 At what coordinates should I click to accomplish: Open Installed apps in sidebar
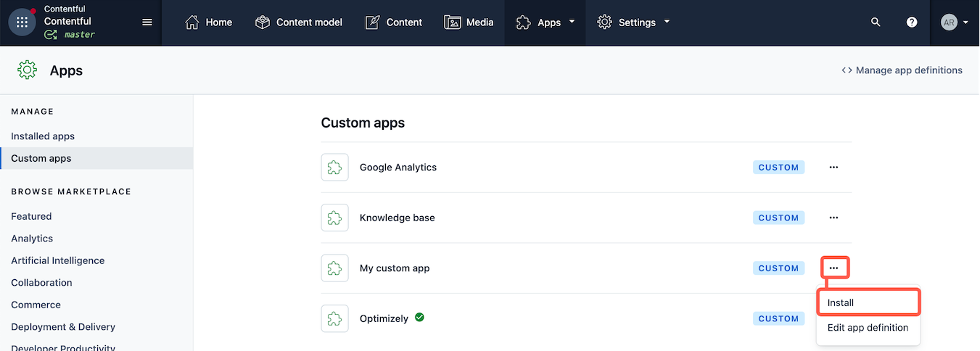[43, 136]
